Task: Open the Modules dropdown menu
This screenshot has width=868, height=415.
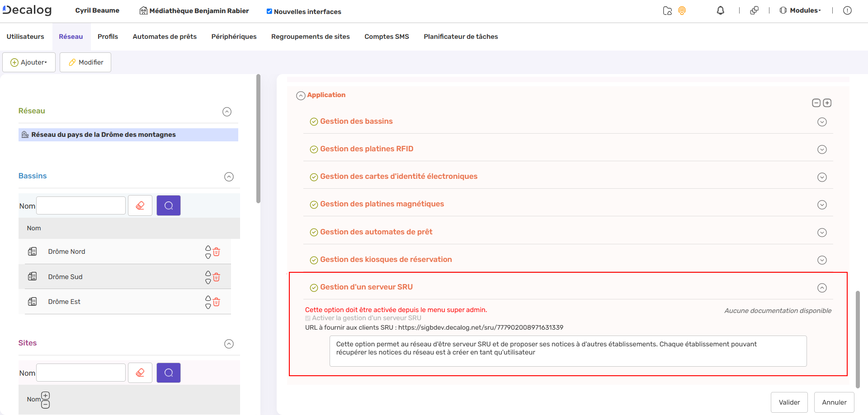Action: click(x=801, y=10)
